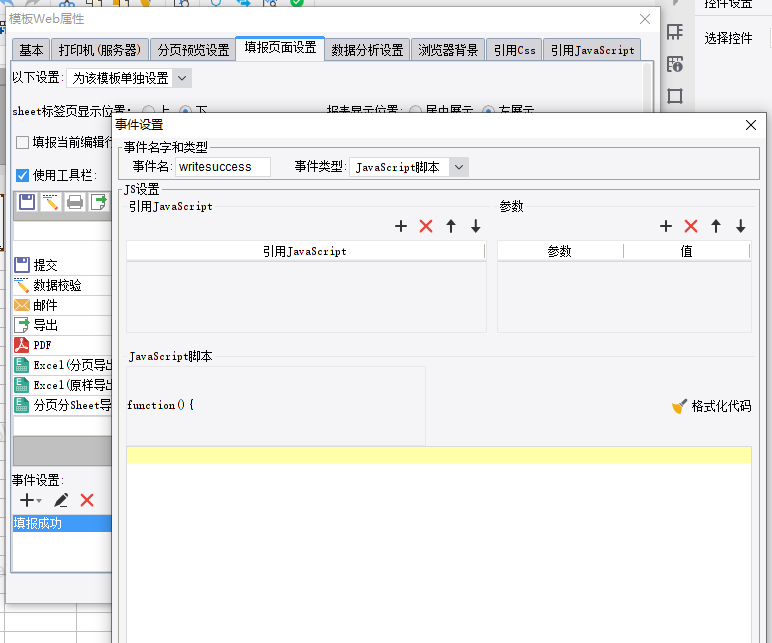Move referenced JavaScript entry down
This screenshot has width=772, height=643.
476,226
